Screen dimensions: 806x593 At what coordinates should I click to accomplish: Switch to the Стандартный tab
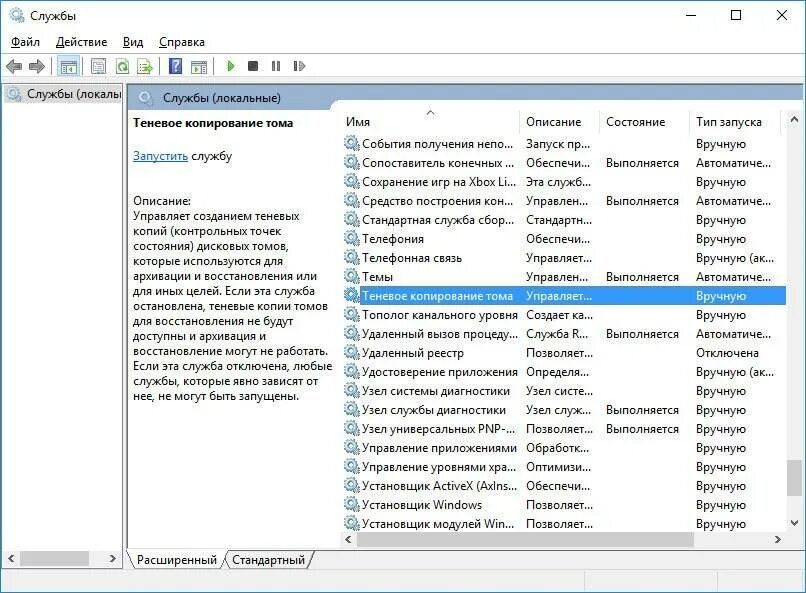[268, 560]
